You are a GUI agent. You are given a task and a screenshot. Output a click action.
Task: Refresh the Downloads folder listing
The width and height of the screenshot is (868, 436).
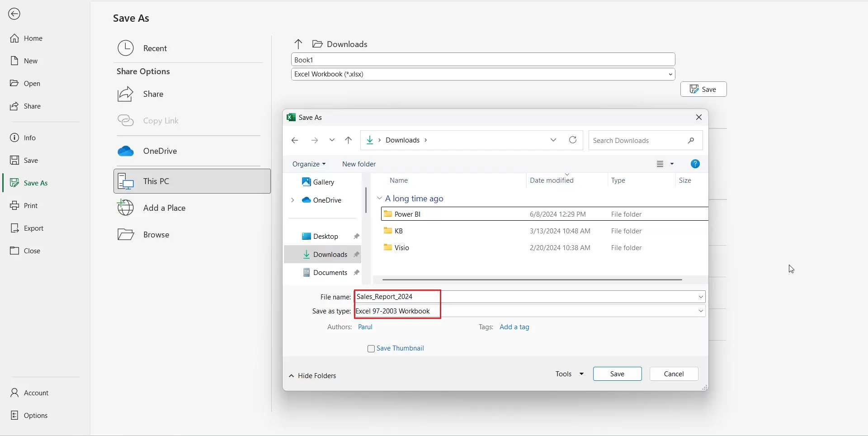pyautogui.click(x=573, y=140)
